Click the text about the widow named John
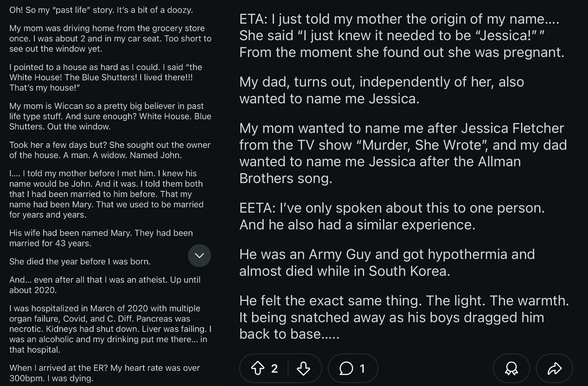Screen dimensions: 588x386 point(110,150)
